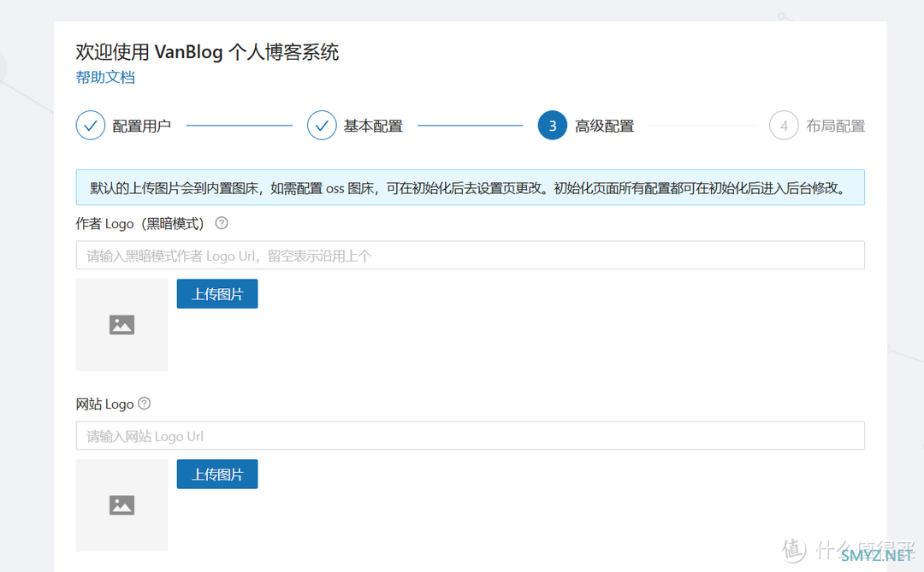Click the blue info notice about 内置图床
The image size is (924, 572).
[x=471, y=187]
